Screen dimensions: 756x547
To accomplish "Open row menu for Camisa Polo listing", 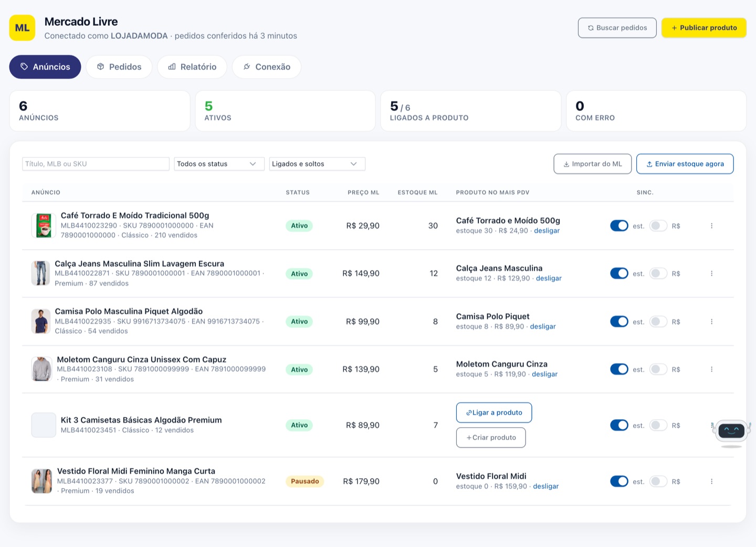I will (711, 322).
